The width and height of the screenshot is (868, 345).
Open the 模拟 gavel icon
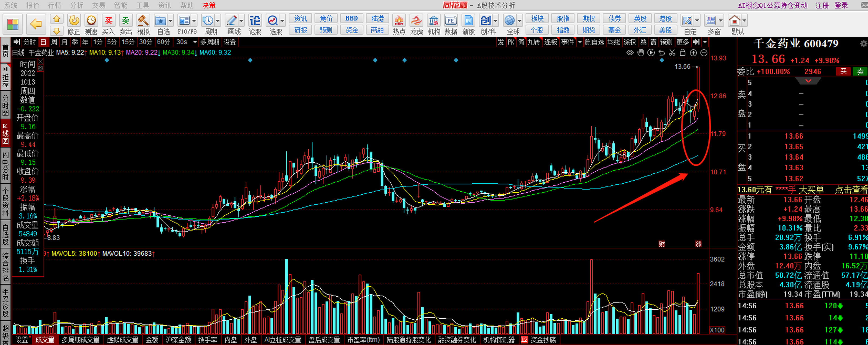tap(143, 20)
